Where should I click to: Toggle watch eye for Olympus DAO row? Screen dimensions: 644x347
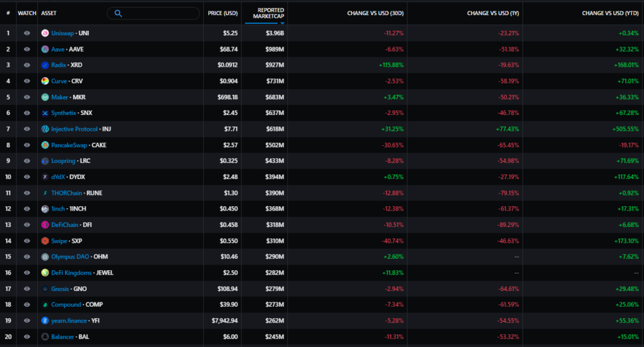tap(26, 256)
